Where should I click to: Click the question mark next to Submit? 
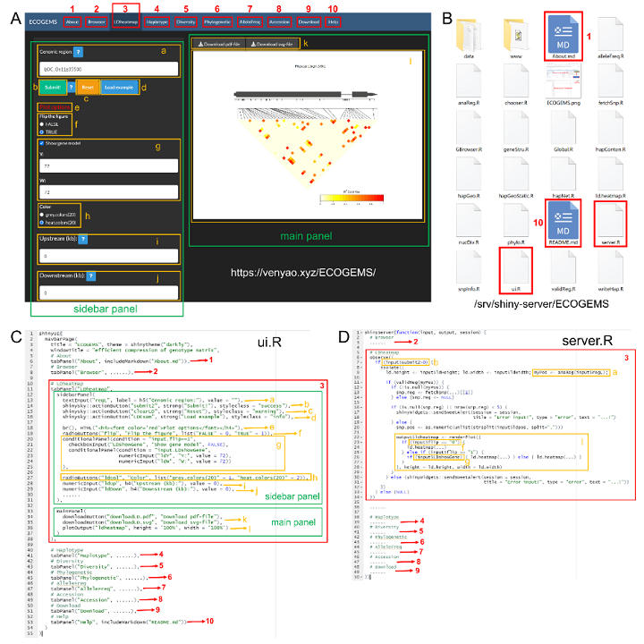(x=71, y=88)
